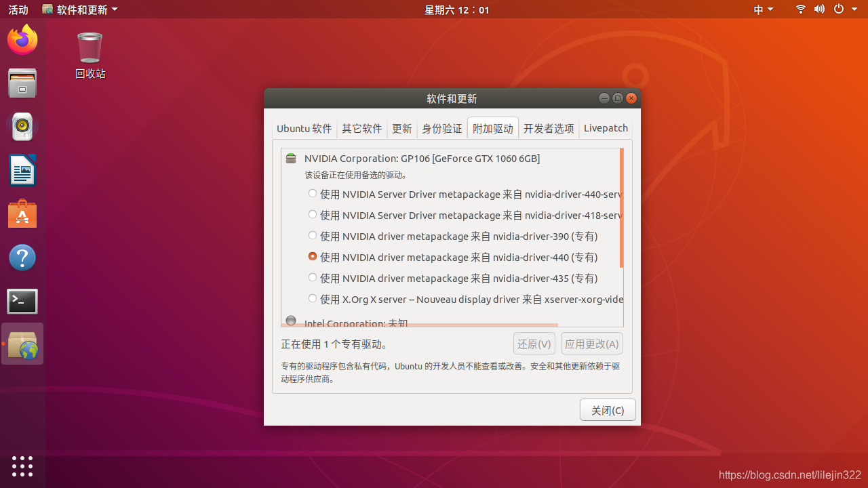Show applications grid button
868x488 pixels.
[x=22, y=466]
